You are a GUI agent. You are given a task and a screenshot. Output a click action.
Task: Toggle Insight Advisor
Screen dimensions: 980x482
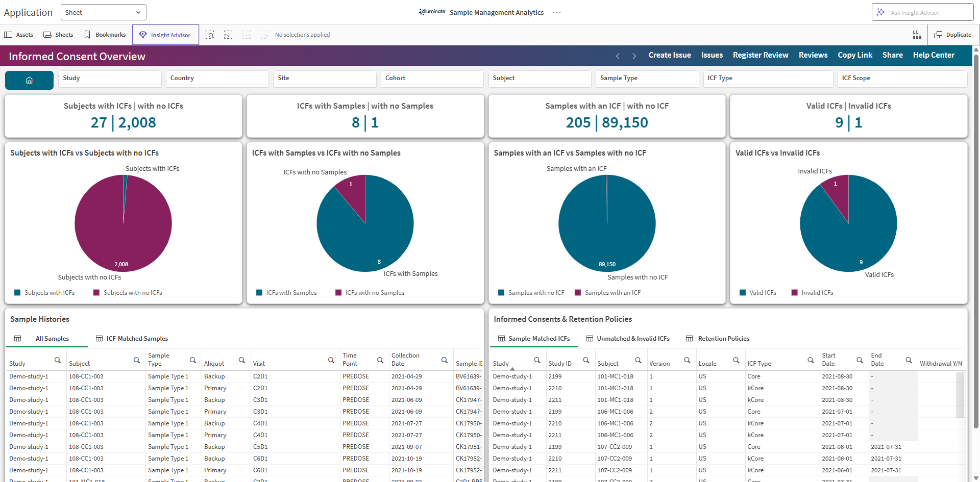pos(165,35)
